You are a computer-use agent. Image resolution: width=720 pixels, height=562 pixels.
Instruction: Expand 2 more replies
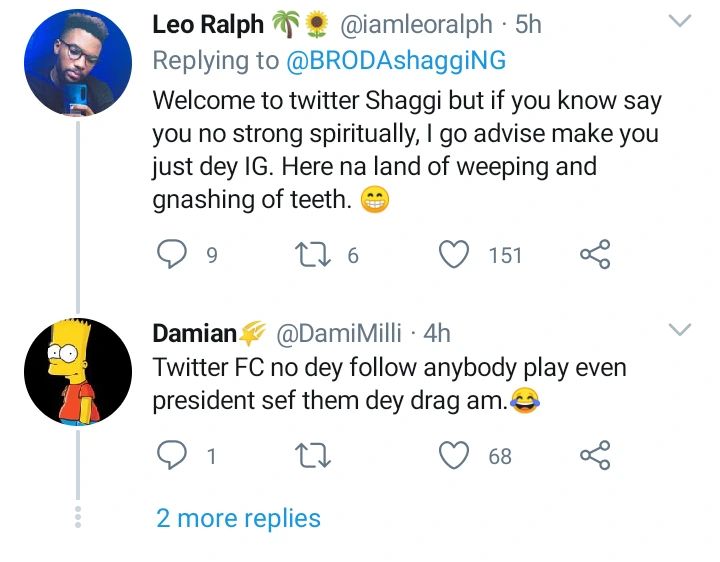(x=238, y=518)
